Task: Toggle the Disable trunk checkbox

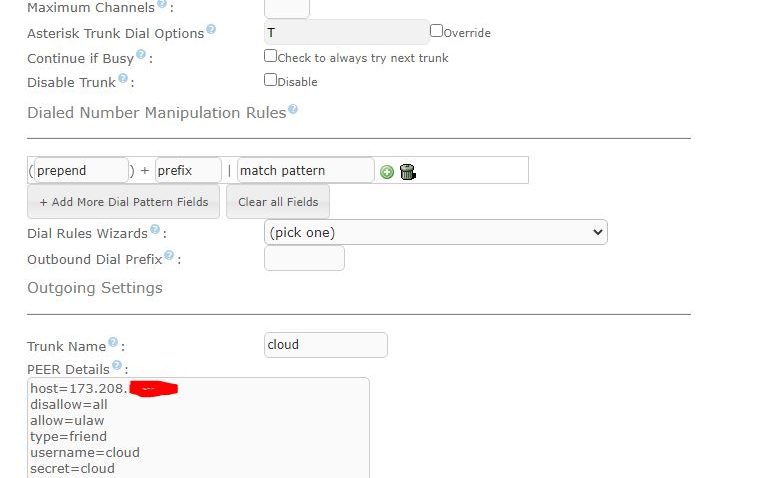Action: [270, 80]
